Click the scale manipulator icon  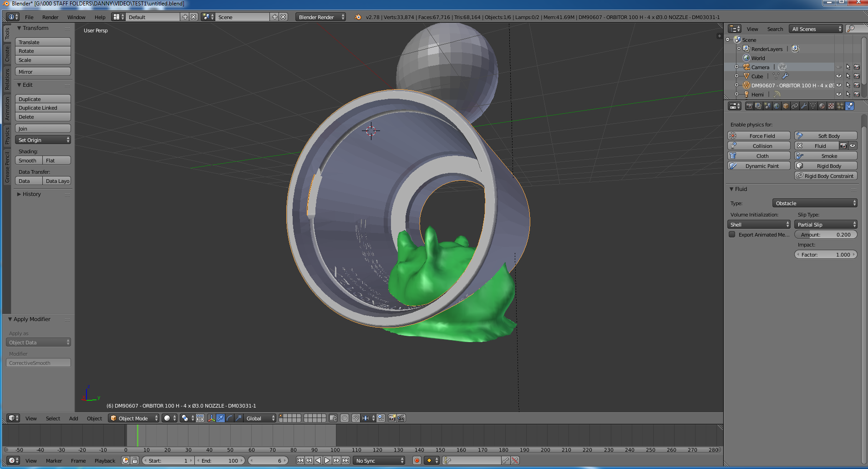tap(239, 418)
